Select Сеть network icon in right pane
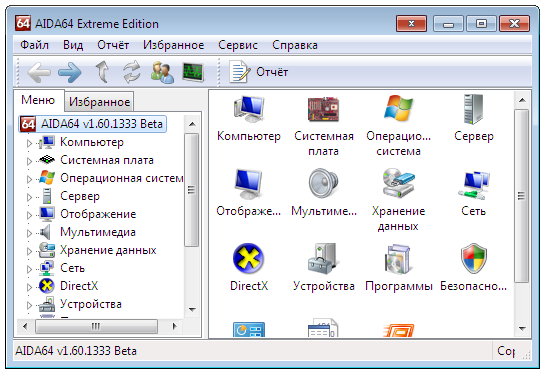 (473, 185)
